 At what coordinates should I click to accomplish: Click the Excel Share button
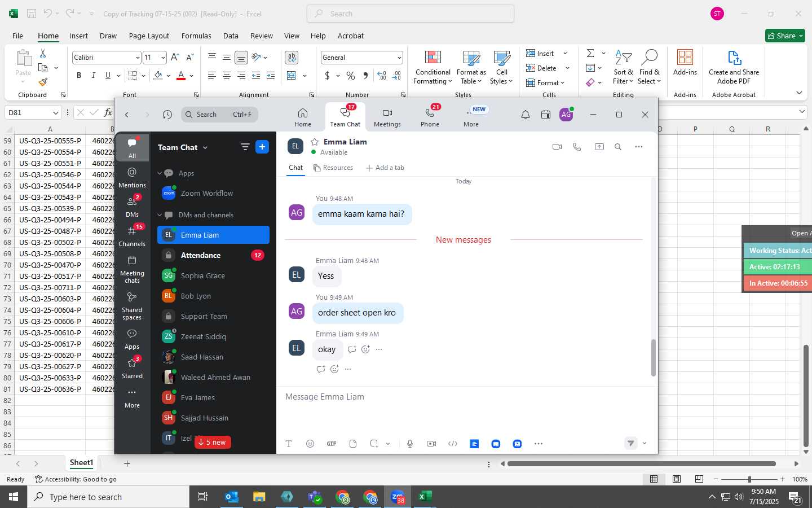pos(784,36)
